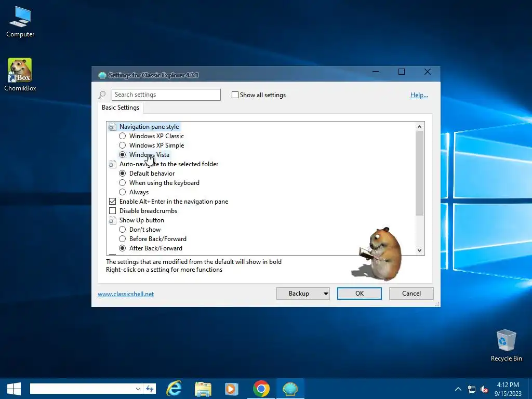Click the Search settings input field

pyautogui.click(x=166, y=95)
